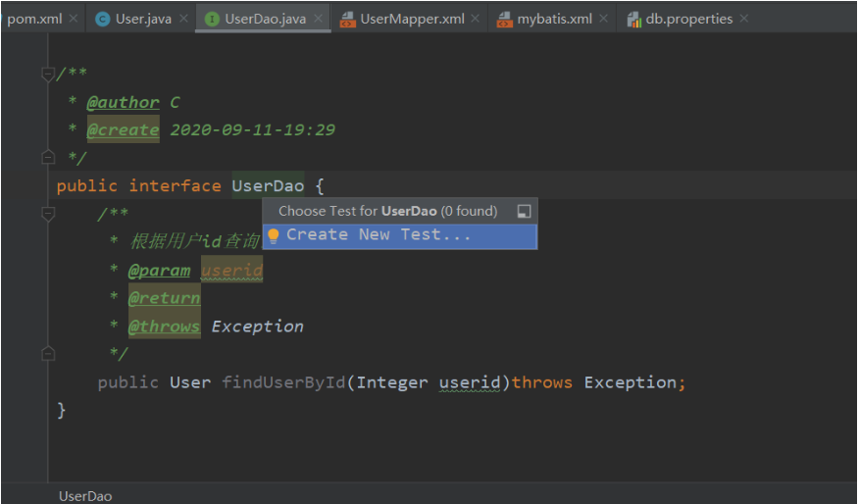Click fold marker at class Javadoc end */
Screen dimensions: 859x504
point(48,157)
